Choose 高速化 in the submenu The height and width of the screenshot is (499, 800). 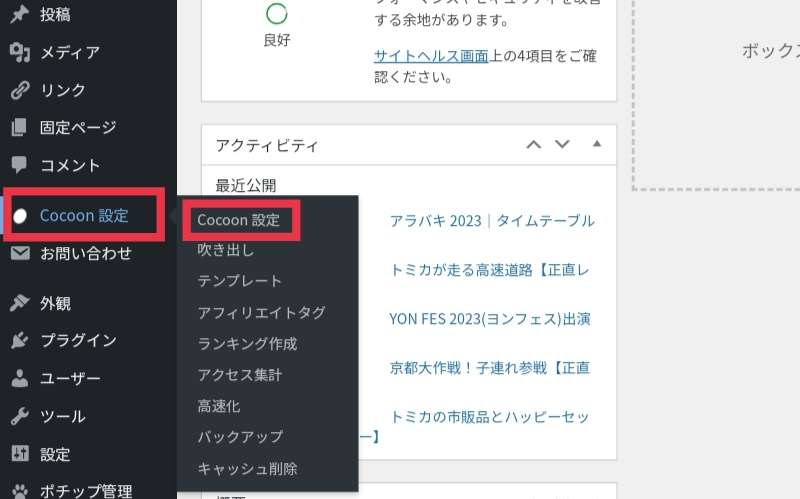point(218,406)
